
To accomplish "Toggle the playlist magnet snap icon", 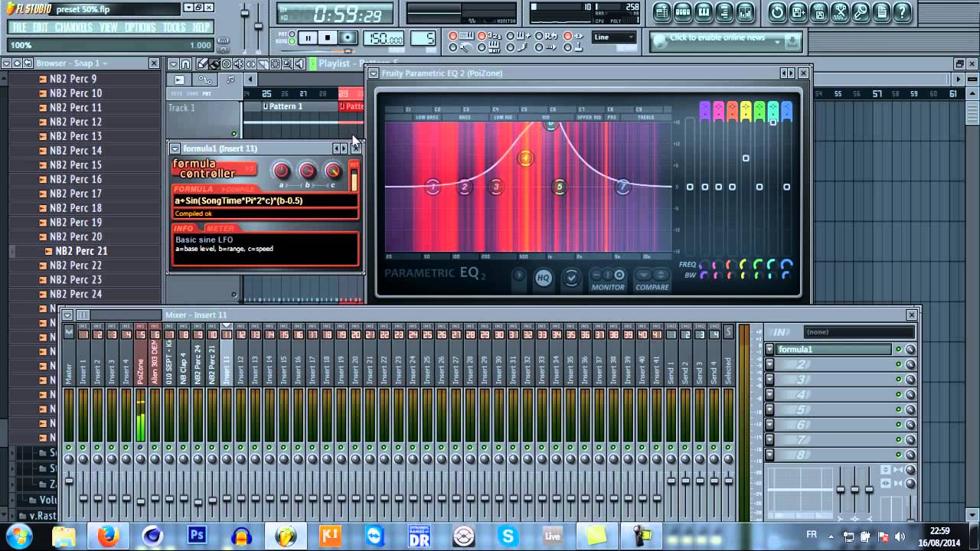I will click(186, 64).
